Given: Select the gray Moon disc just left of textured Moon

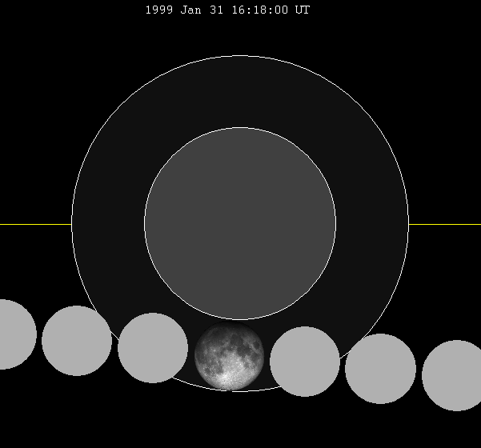Looking at the screenshot, I should click(153, 348).
